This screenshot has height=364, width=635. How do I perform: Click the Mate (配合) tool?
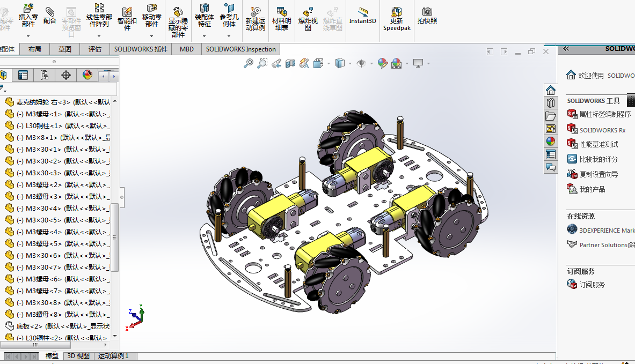49,16
